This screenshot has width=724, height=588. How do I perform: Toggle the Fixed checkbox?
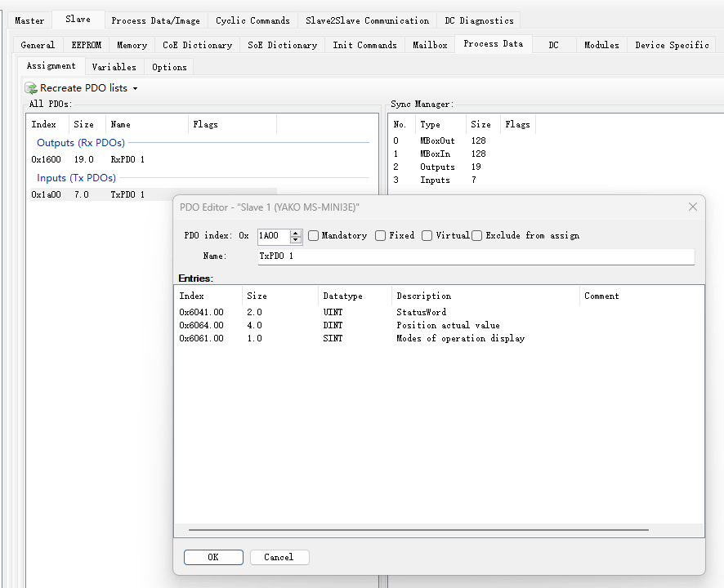point(381,236)
